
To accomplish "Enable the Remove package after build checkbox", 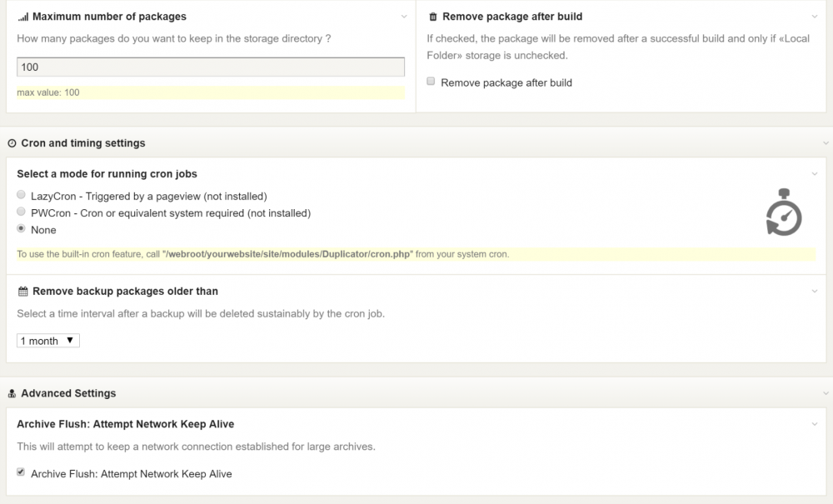I will click(431, 82).
